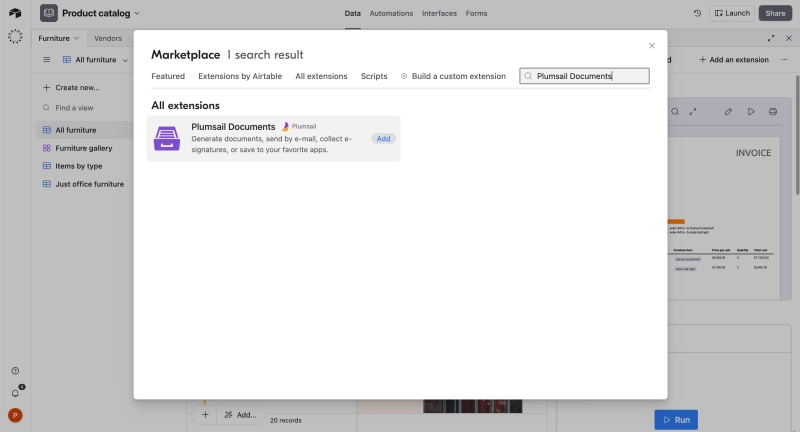The width and height of the screenshot is (800, 432).
Task: Click the invoice preview thumbnail
Action: coord(723,218)
